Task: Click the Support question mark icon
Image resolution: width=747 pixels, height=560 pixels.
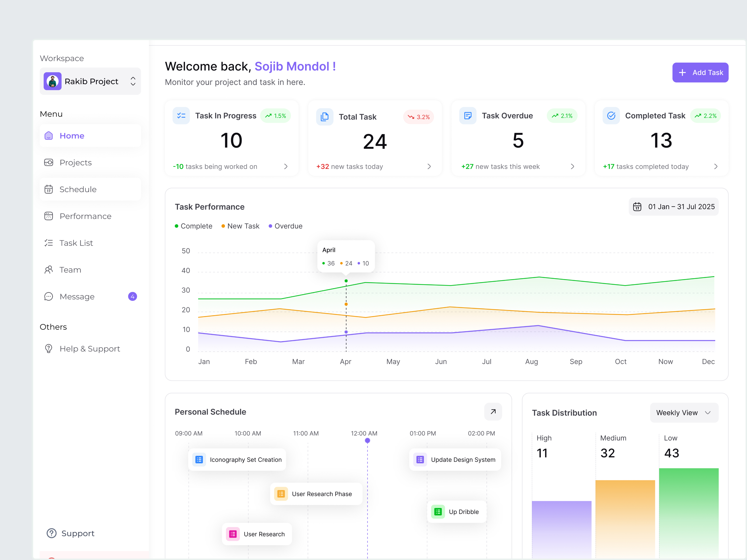Action: (x=51, y=533)
